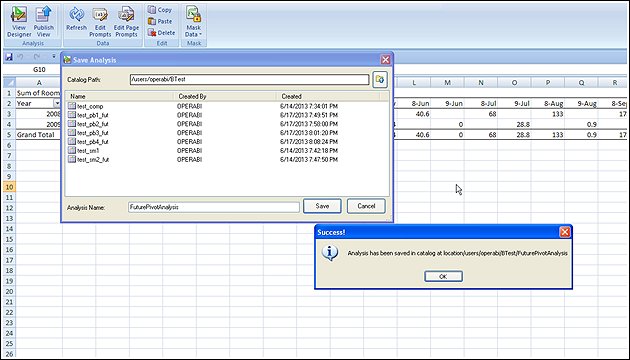The width and height of the screenshot is (630, 360).
Task: Click the Sum of Room cell in row 1
Action: click(x=39, y=93)
